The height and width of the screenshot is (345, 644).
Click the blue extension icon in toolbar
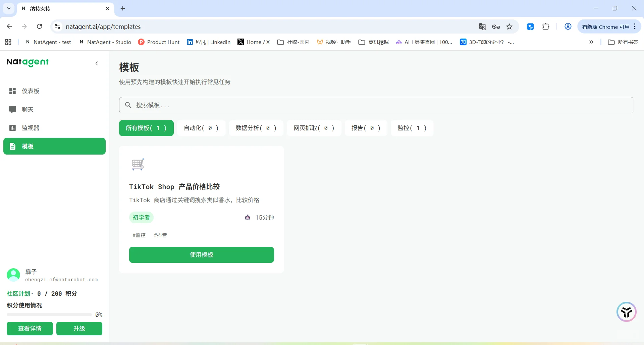(x=530, y=27)
